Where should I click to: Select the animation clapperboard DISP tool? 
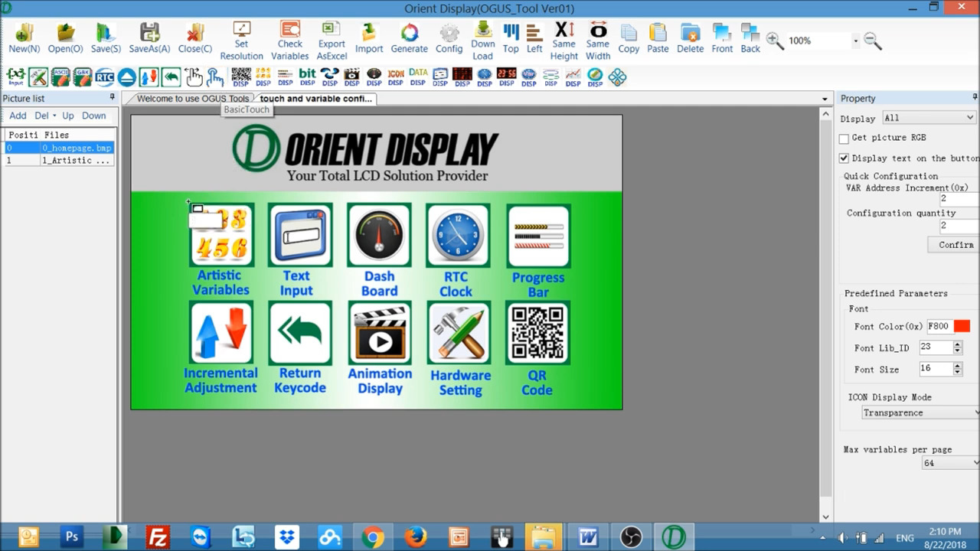[351, 77]
